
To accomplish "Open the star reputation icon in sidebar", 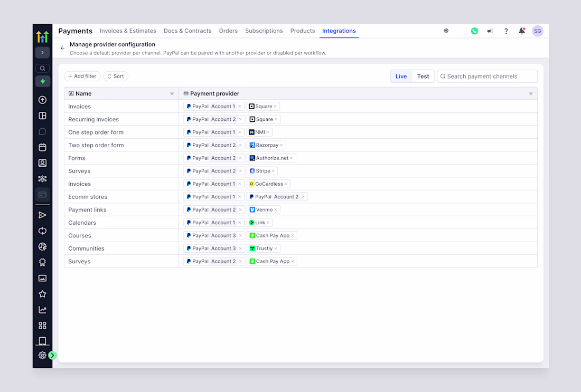I will [x=42, y=294].
